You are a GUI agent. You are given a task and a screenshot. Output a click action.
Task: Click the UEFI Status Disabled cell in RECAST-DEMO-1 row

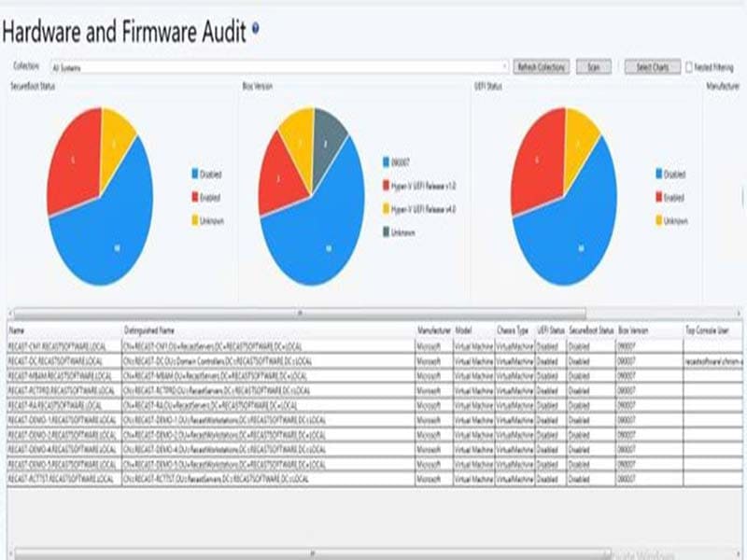pyautogui.click(x=551, y=421)
